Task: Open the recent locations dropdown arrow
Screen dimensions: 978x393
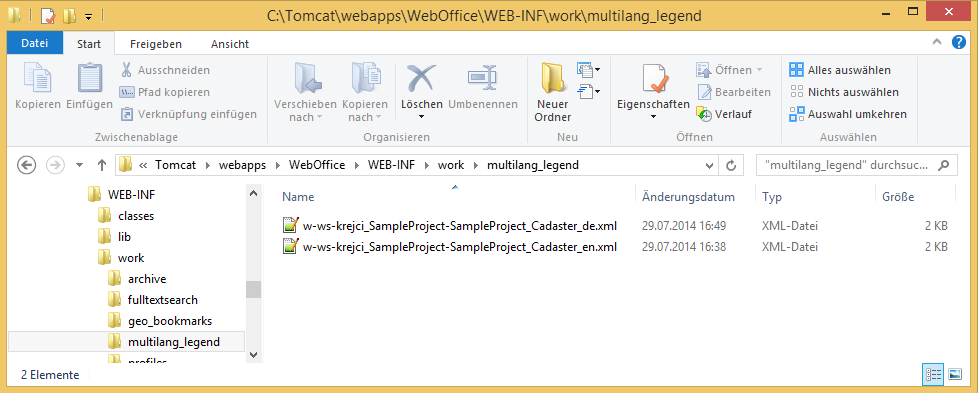Action: pyautogui.click(x=79, y=165)
